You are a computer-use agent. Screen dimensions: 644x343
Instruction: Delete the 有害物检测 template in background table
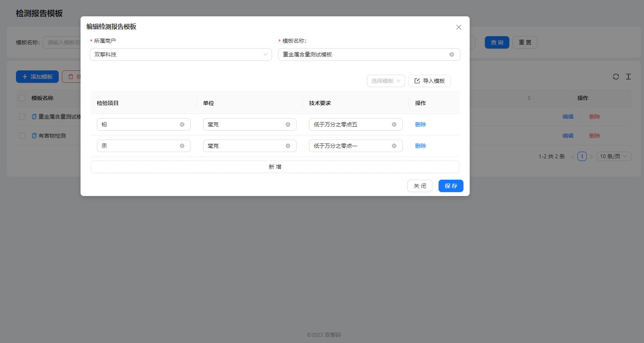pos(595,136)
